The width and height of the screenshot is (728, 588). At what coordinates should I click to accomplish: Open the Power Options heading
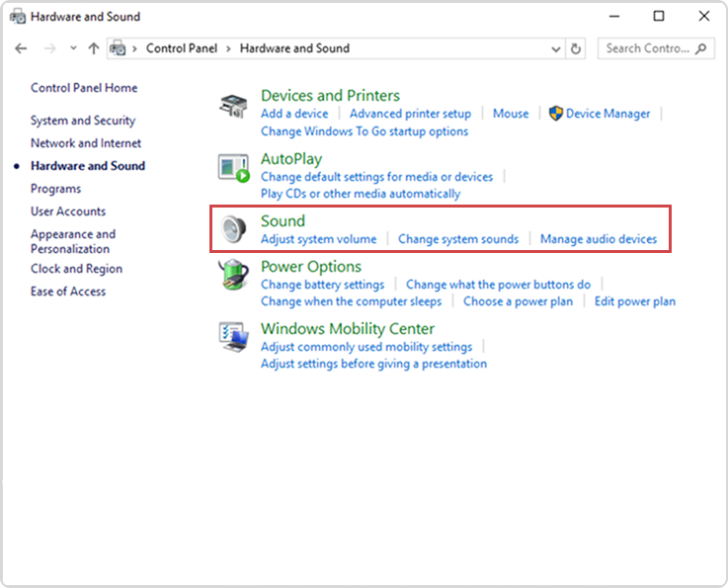[311, 267]
